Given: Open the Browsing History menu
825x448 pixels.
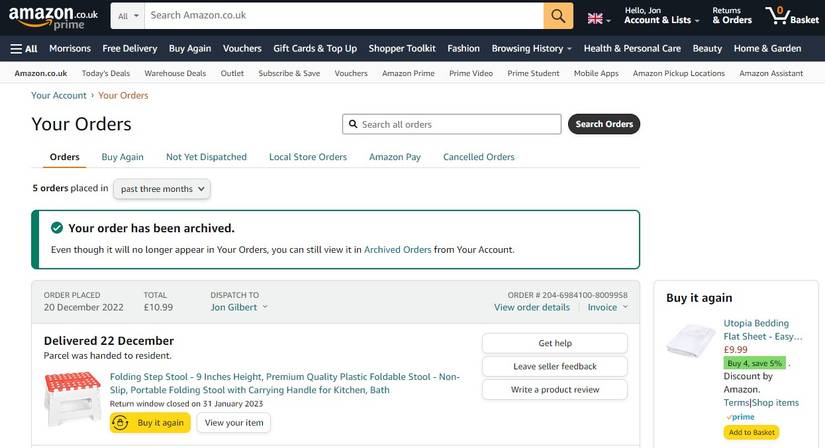Looking at the screenshot, I should 531,48.
